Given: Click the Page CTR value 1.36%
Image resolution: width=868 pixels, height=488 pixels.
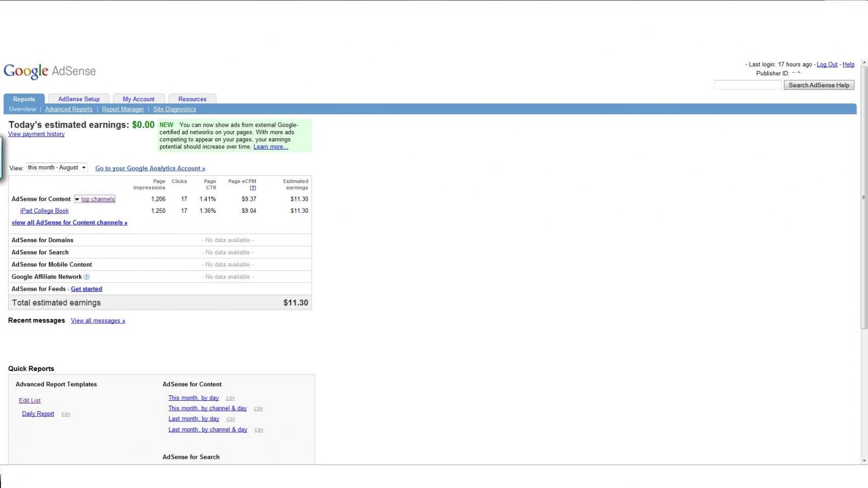Looking at the screenshot, I should coord(208,211).
